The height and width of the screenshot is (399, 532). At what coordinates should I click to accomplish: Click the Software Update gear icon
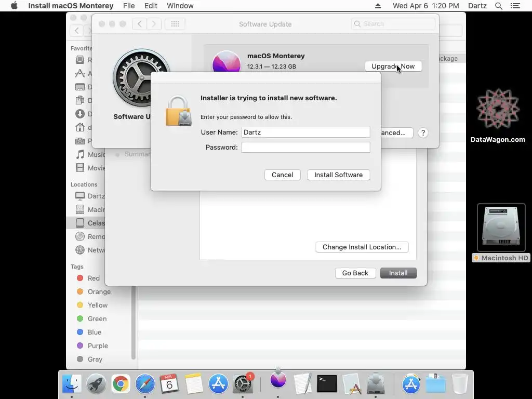(141, 77)
